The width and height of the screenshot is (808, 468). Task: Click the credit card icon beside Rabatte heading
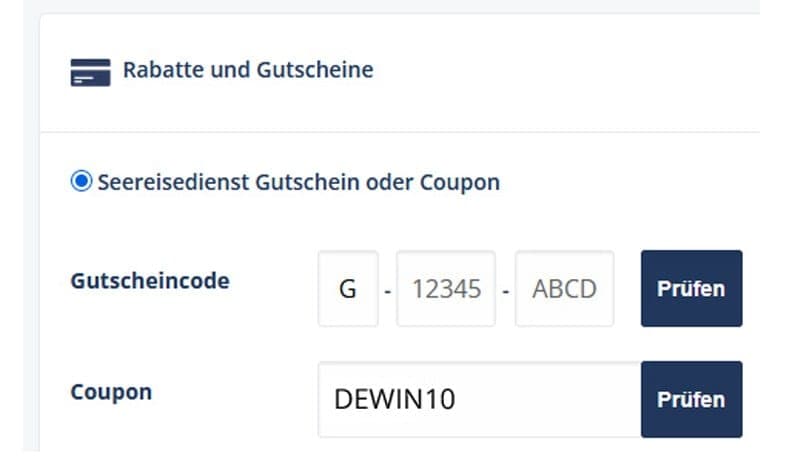[x=90, y=73]
